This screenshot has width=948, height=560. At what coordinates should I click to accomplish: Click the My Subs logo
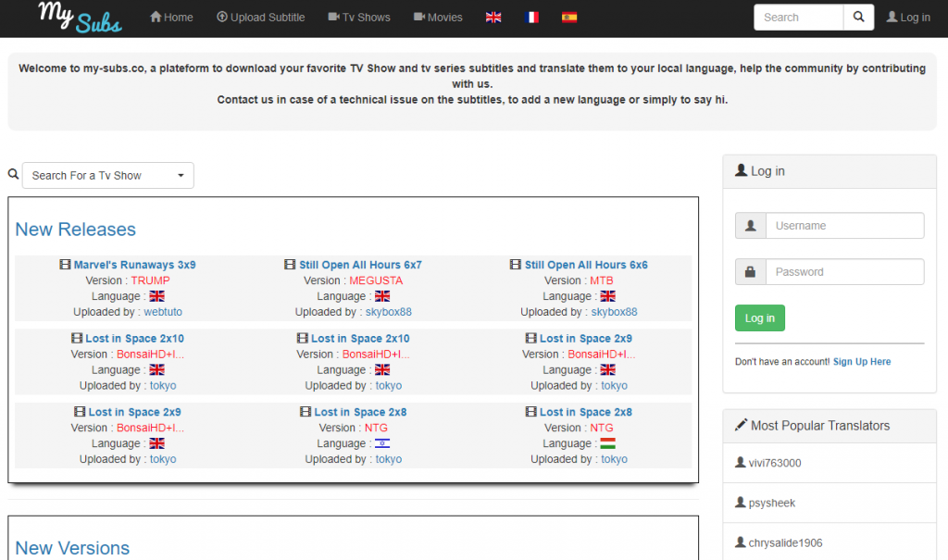tap(80, 18)
